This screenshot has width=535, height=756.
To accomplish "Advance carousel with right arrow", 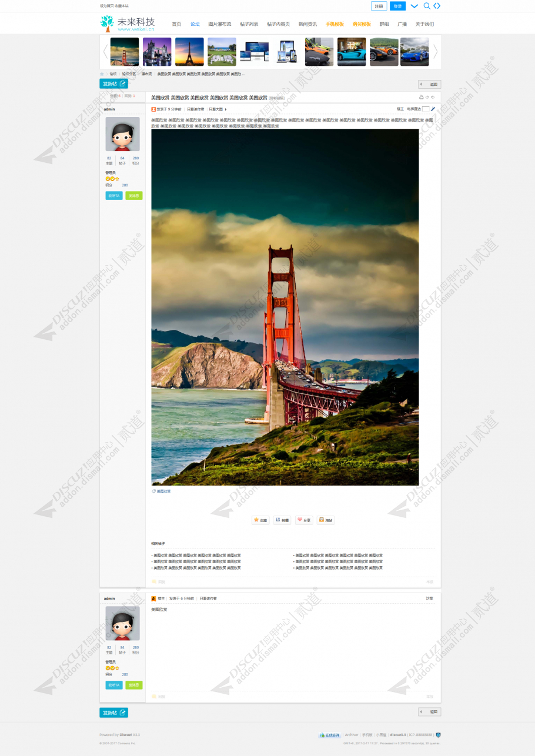I will (x=436, y=52).
